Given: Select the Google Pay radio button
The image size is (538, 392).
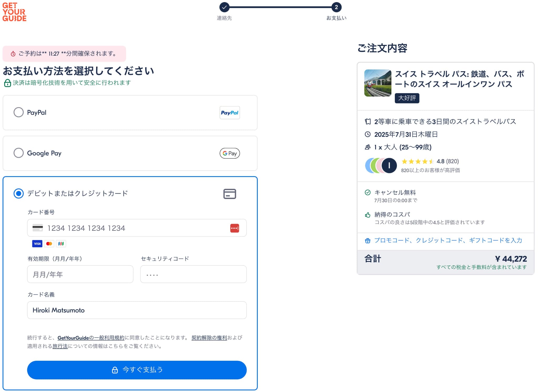Looking at the screenshot, I should pyautogui.click(x=19, y=153).
